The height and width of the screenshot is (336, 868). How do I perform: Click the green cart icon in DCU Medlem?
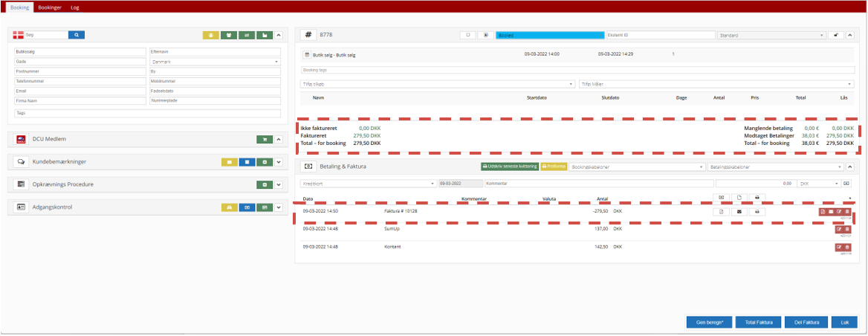tap(264, 139)
